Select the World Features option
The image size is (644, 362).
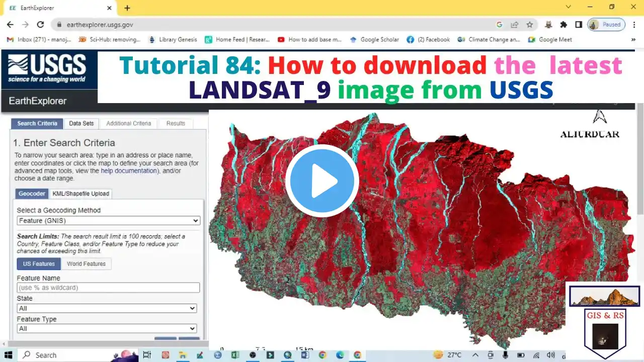(x=86, y=264)
